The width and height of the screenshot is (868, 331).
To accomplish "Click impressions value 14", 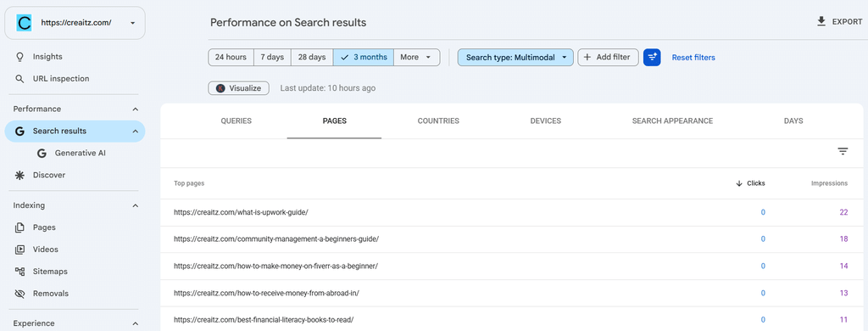I will coord(843,266).
